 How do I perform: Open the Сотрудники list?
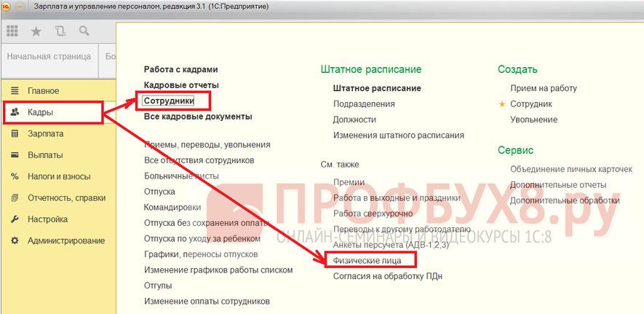coord(169,101)
